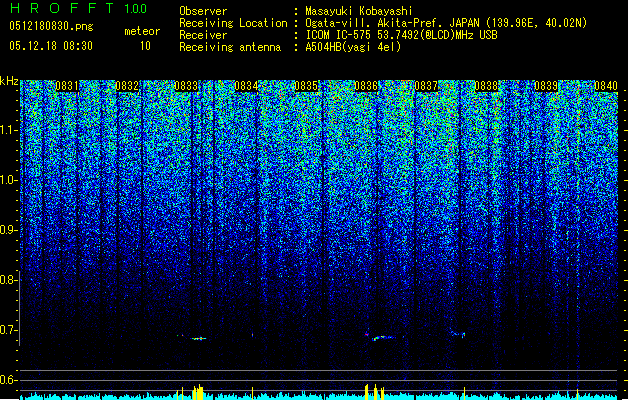
Task: Click the Observer name Masayuki Kobayashi
Action: pyautogui.click(x=359, y=11)
